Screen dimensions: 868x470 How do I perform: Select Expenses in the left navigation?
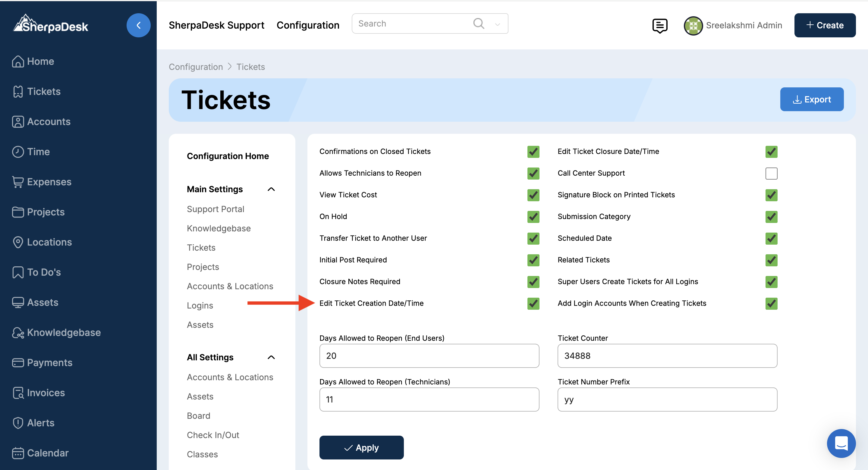pyautogui.click(x=49, y=182)
